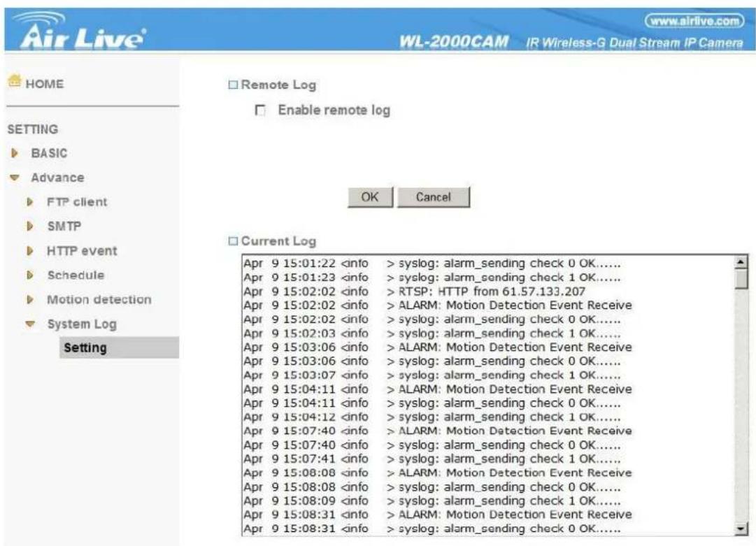Click log entry 15:08:31 ALARM Motion Detection
The width and height of the screenshot is (756, 546).
(x=437, y=515)
